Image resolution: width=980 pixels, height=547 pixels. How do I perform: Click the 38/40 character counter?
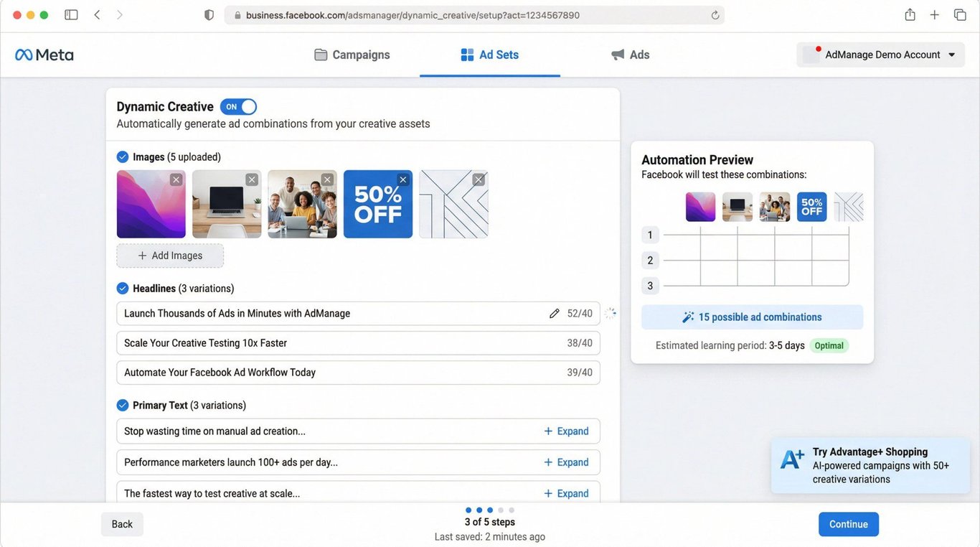click(580, 343)
